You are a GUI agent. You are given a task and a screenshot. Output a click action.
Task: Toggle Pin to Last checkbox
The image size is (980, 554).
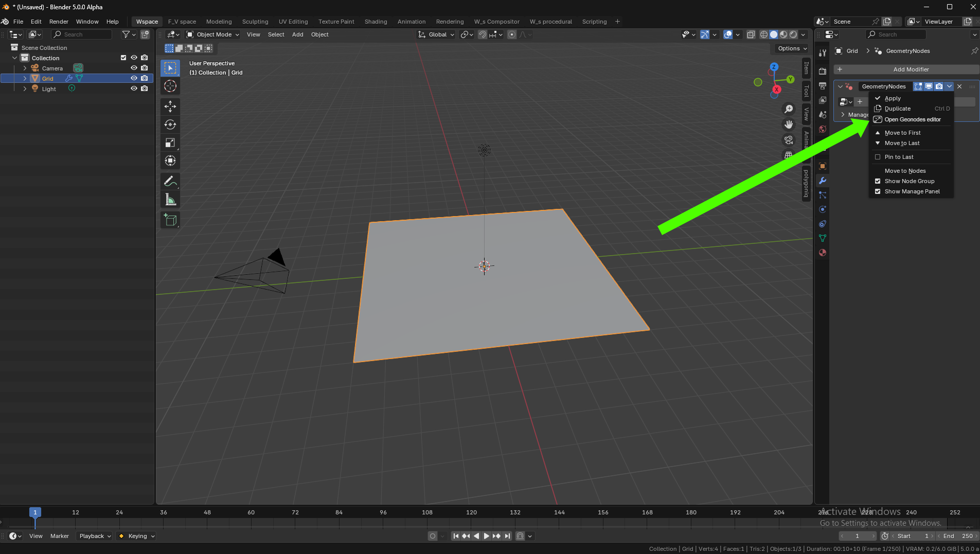(x=878, y=157)
